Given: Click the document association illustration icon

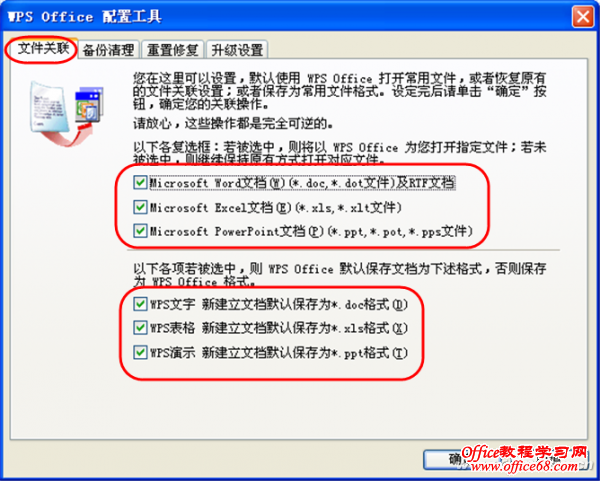Looking at the screenshot, I should point(66,113).
